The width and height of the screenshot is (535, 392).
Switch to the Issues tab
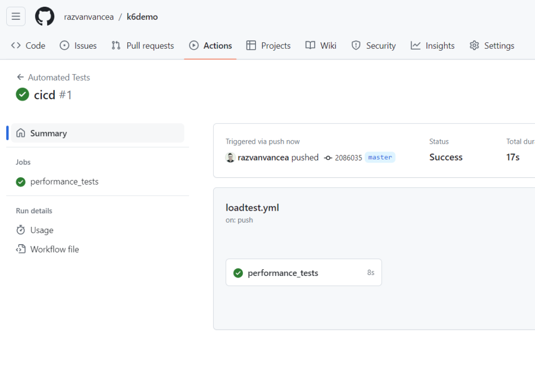[x=78, y=45]
